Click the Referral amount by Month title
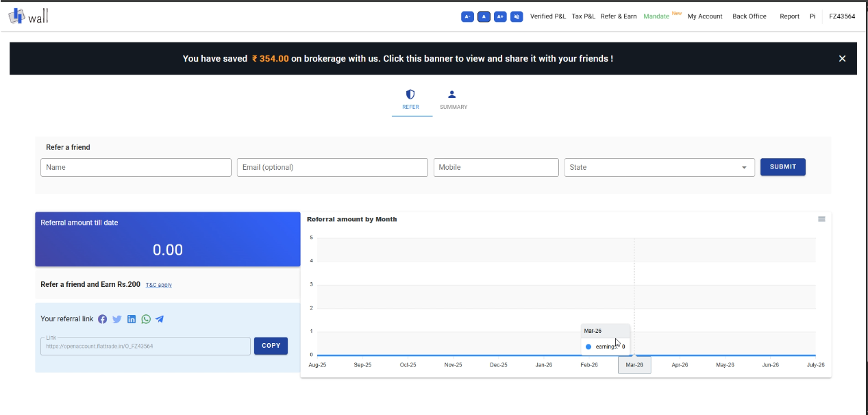The image size is (868, 415). click(351, 219)
